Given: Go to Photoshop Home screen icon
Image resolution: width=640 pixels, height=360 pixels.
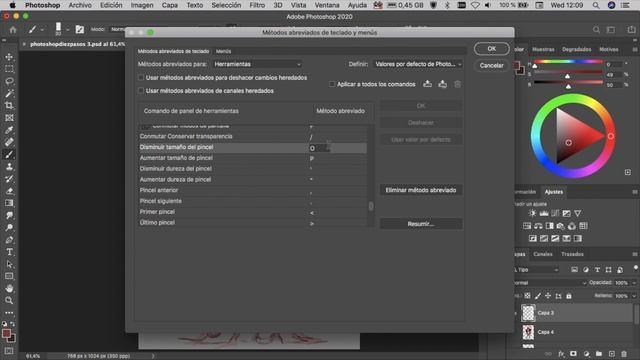Looking at the screenshot, I should pyautogui.click(x=13, y=29).
